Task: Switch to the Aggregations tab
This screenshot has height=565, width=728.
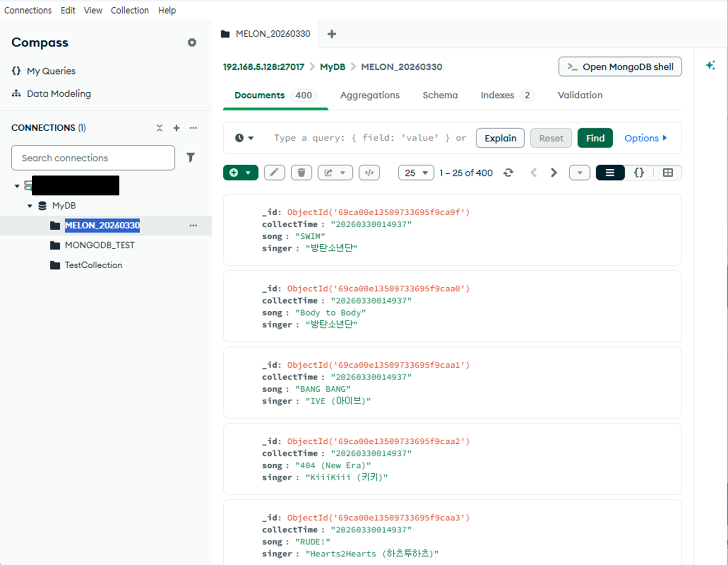Action: pyautogui.click(x=370, y=95)
